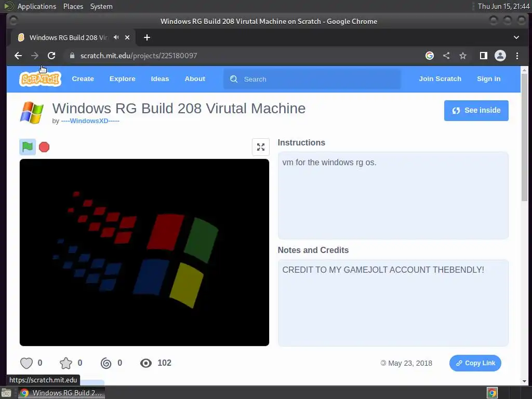Click the heart love icon

tap(26, 363)
